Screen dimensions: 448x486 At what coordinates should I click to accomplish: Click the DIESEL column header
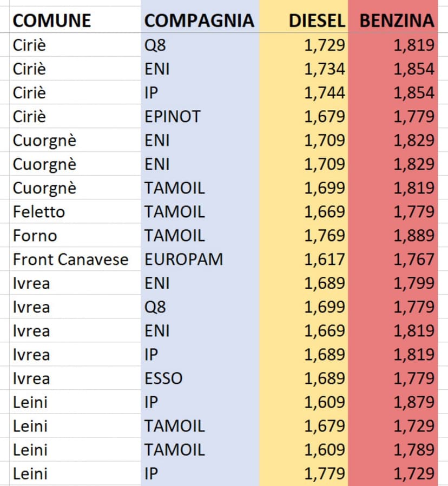[x=317, y=21]
